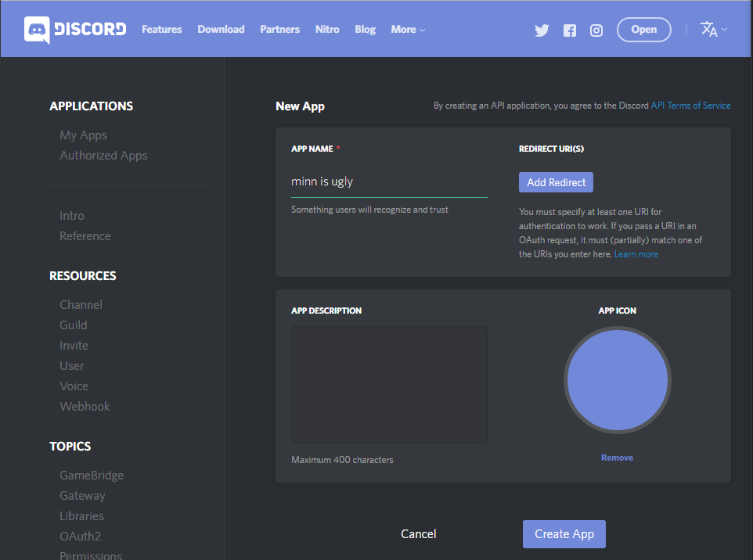Click the Add Redirect button
The image size is (753, 560).
pos(556,182)
